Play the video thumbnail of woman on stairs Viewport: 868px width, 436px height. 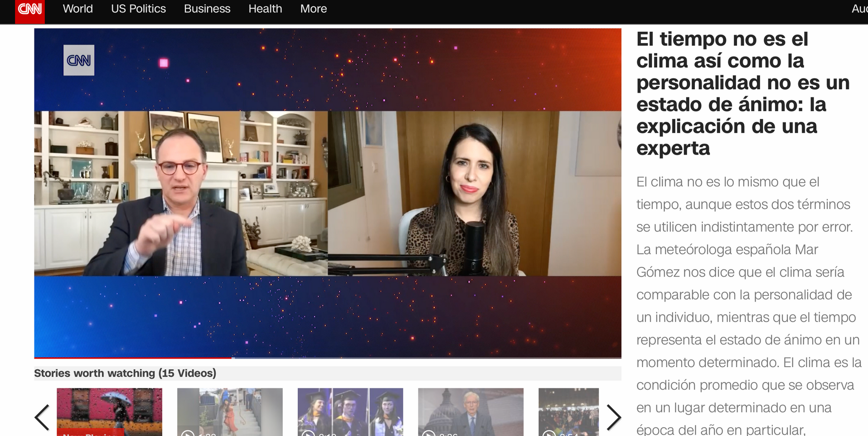pyautogui.click(x=230, y=412)
